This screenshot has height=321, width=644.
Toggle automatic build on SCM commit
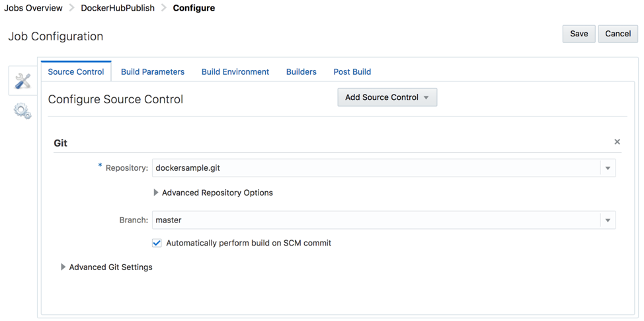pos(157,243)
